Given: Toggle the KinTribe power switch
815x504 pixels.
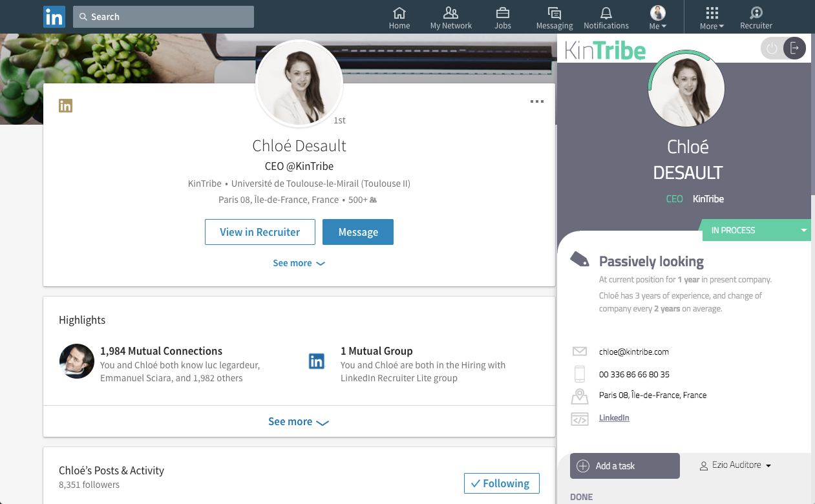Looking at the screenshot, I should [772, 48].
